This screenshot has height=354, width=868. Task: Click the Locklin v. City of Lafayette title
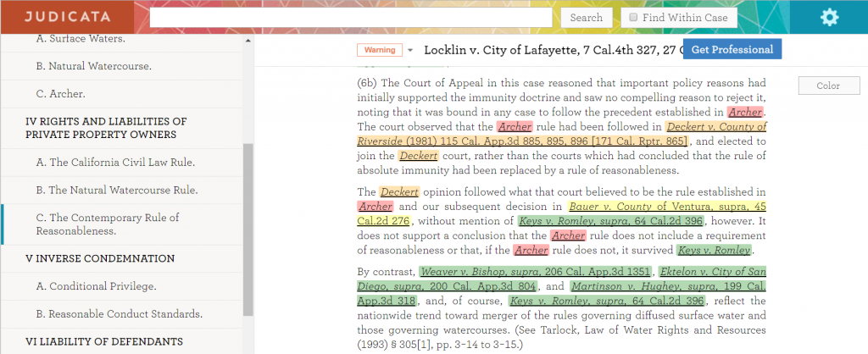553,50
